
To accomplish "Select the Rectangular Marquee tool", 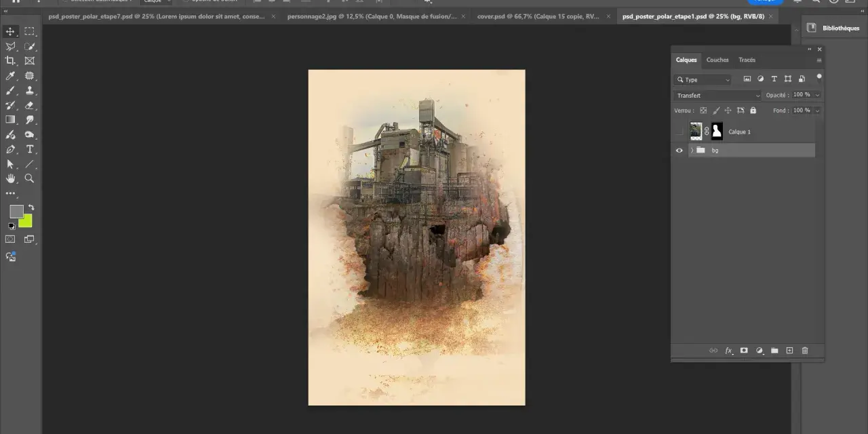I will (30, 31).
